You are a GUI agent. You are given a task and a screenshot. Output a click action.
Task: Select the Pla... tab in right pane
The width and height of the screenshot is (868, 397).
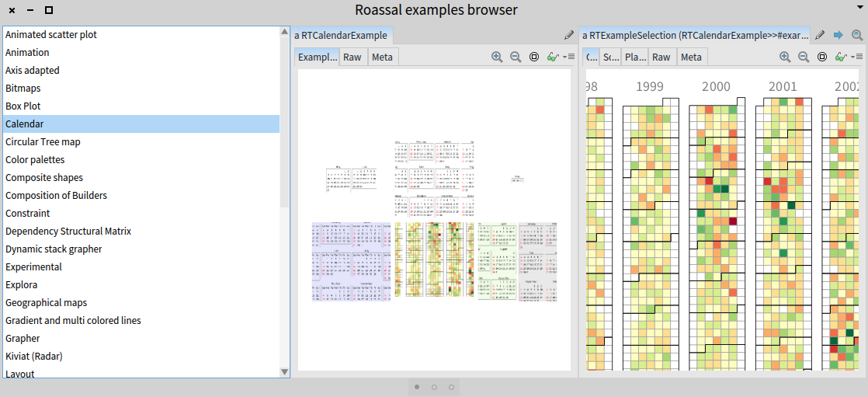[x=635, y=57]
